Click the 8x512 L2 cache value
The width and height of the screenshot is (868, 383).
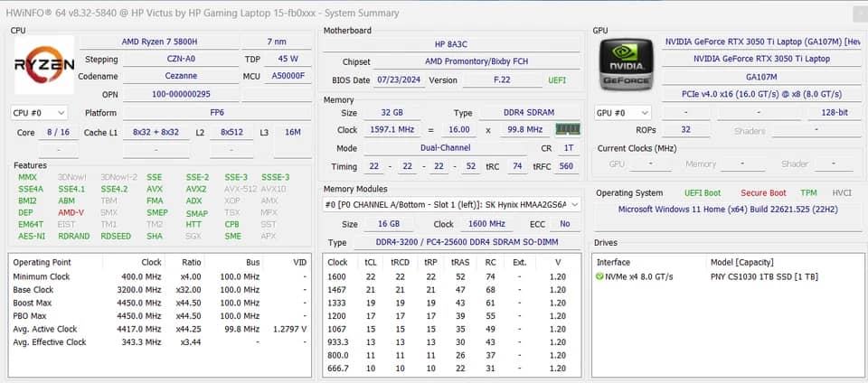click(232, 133)
